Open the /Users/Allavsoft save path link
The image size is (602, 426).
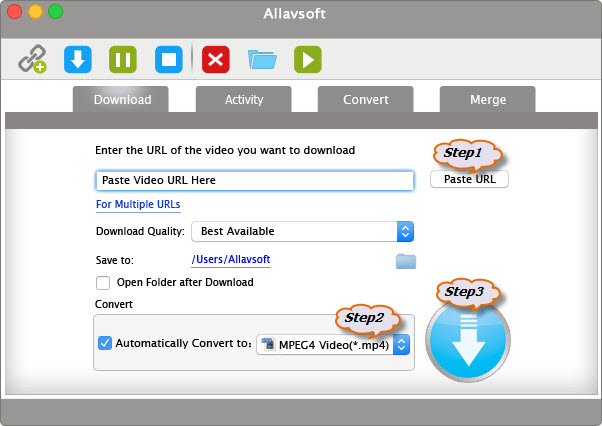click(x=231, y=259)
